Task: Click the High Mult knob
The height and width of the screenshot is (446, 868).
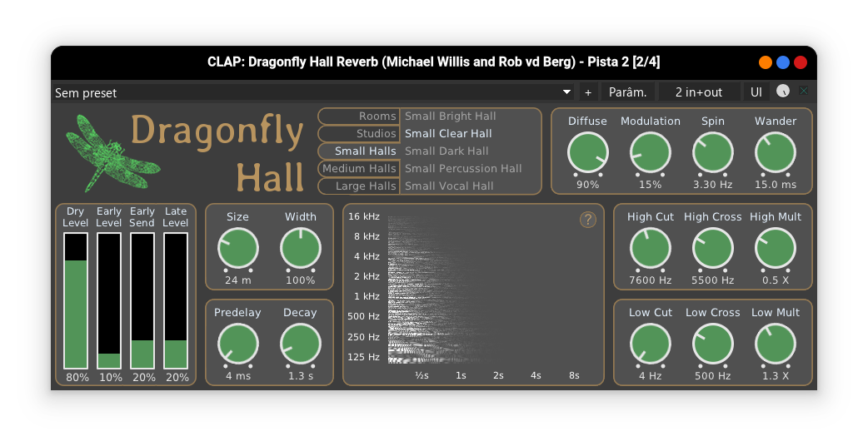Action: [775, 248]
